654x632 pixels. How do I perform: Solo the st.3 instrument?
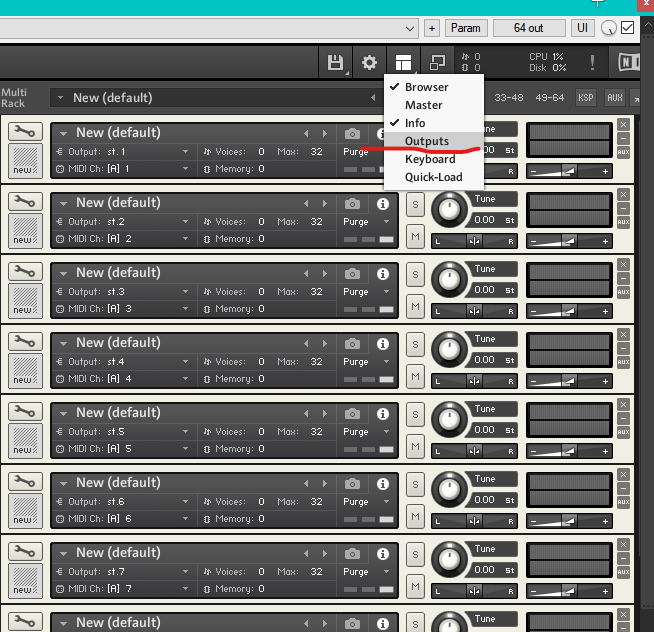(415, 274)
